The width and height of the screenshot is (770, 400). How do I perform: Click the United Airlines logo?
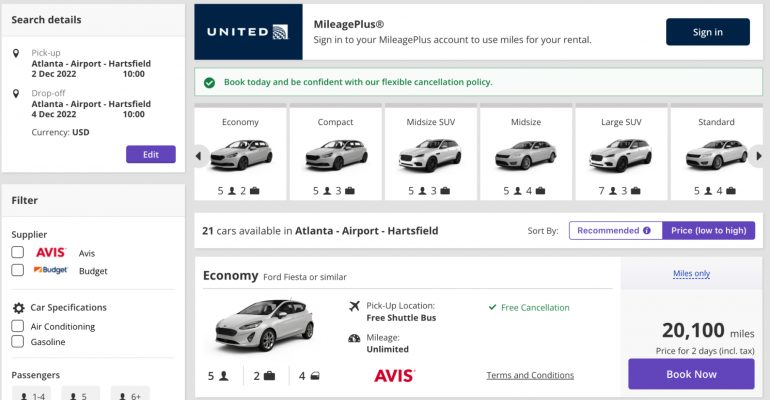coord(248,32)
